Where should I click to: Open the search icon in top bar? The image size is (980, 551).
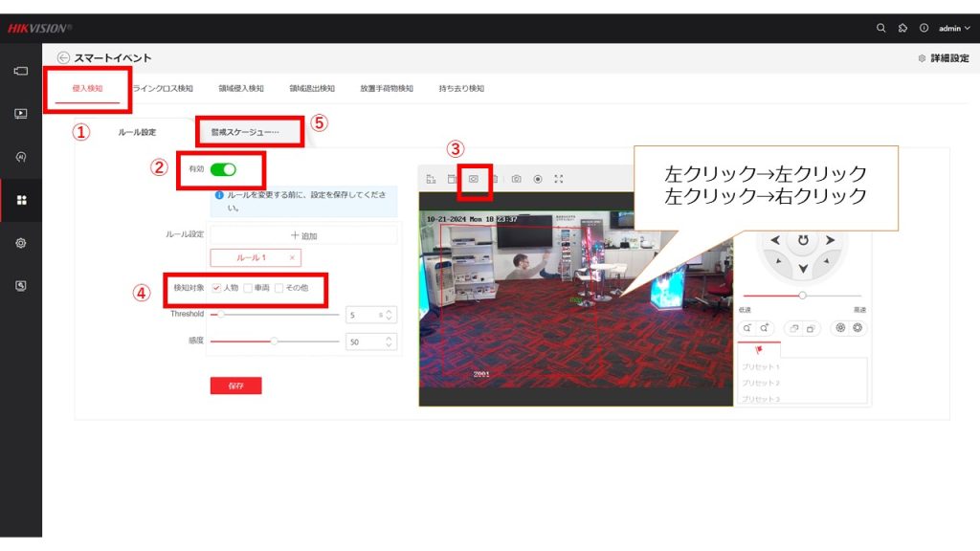(x=881, y=28)
